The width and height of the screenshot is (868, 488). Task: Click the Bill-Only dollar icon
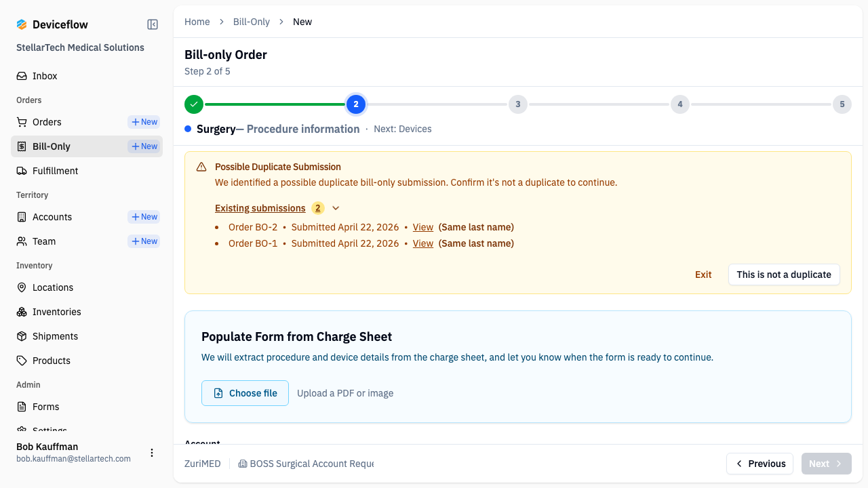pyautogui.click(x=22, y=146)
